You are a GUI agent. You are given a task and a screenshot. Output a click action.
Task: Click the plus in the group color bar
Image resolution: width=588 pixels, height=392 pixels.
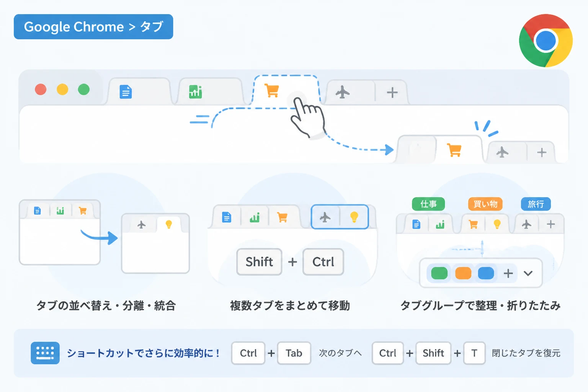[508, 273]
